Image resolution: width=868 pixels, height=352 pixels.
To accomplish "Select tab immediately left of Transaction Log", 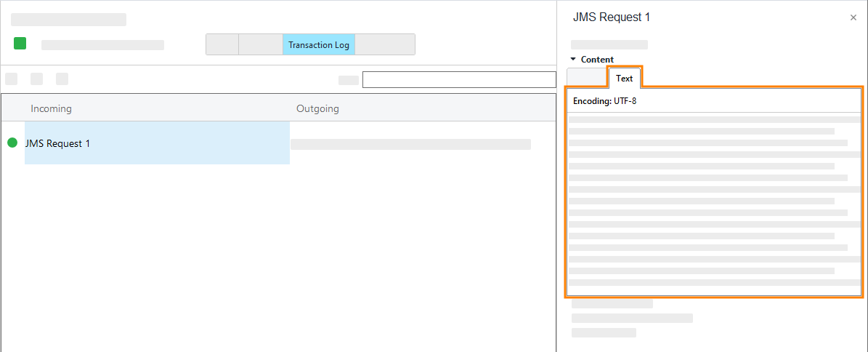I will (x=260, y=45).
